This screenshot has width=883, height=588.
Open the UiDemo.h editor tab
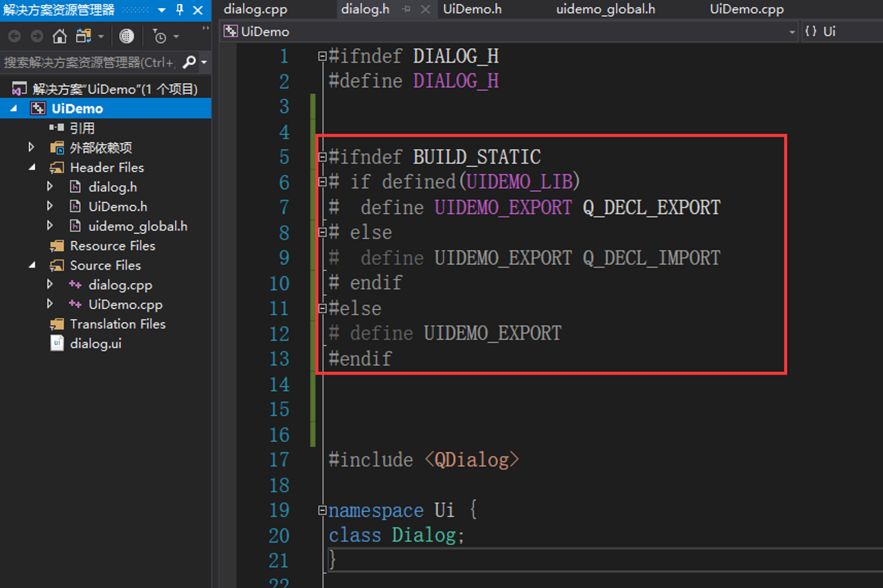tap(472, 10)
